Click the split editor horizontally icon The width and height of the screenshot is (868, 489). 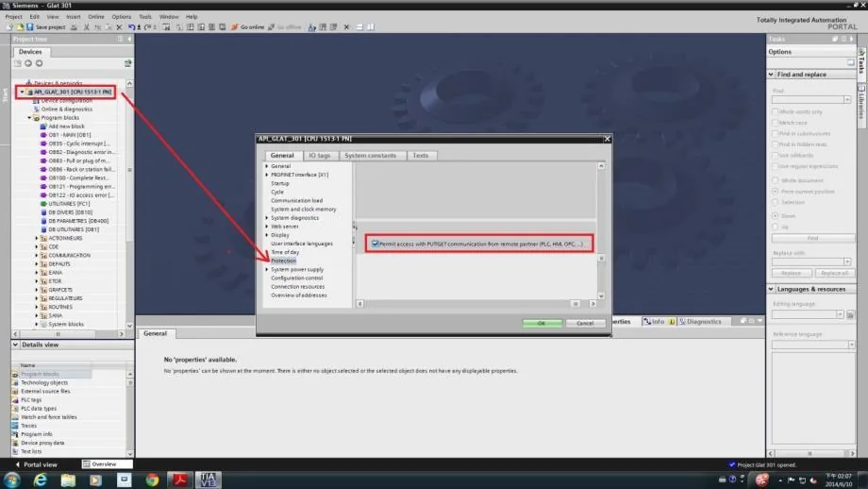[x=359, y=26]
